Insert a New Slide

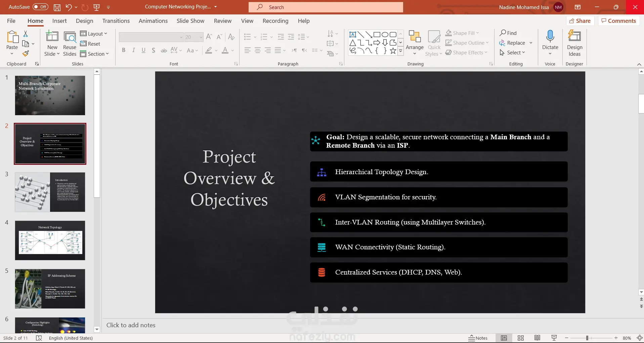[52, 44]
